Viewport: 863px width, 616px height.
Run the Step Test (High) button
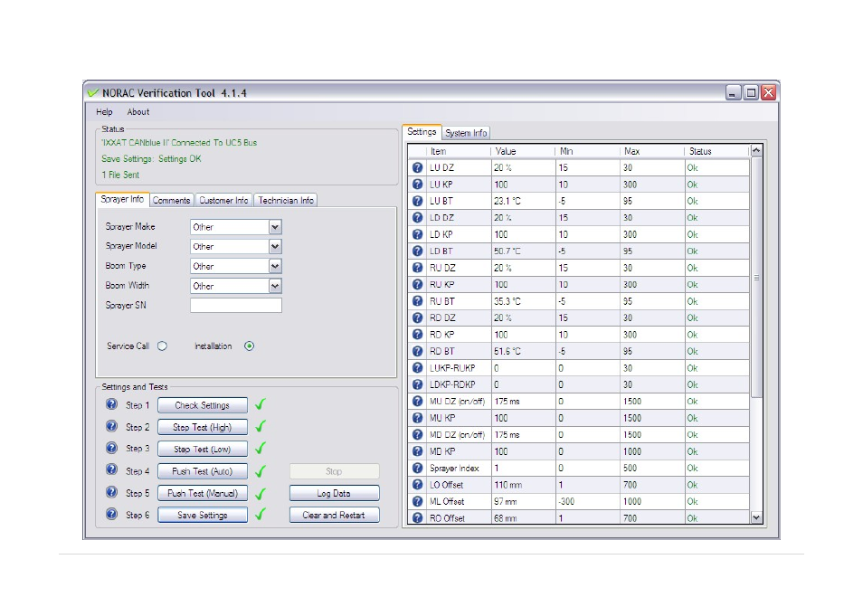pyautogui.click(x=203, y=427)
